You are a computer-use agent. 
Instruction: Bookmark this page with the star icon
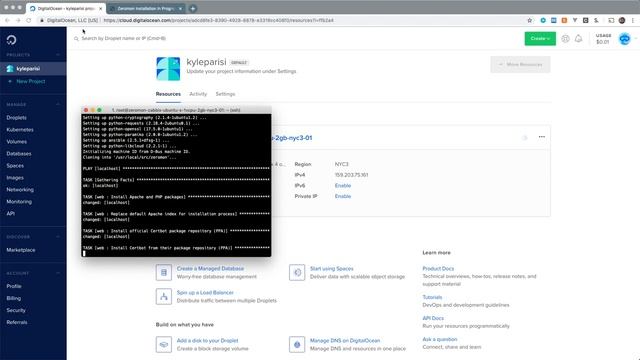pyautogui.click(x=530, y=20)
